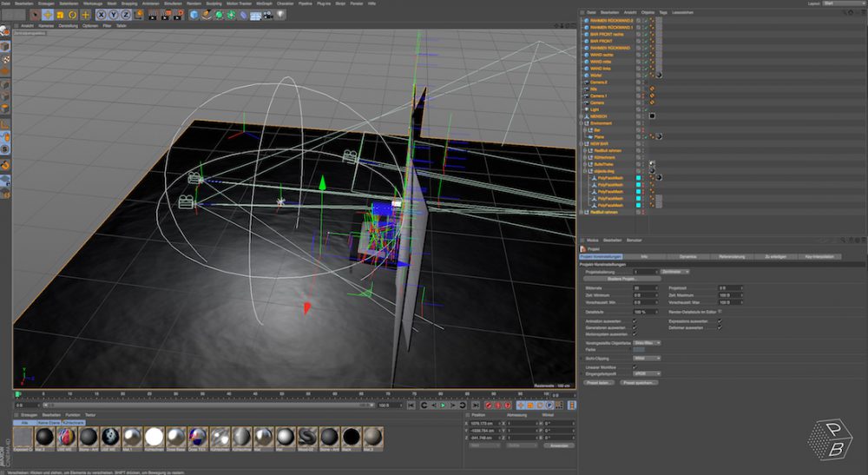Click the Skaliere Projekt button
Viewport: 868px width, 475px height.
pyautogui.click(x=621, y=279)
